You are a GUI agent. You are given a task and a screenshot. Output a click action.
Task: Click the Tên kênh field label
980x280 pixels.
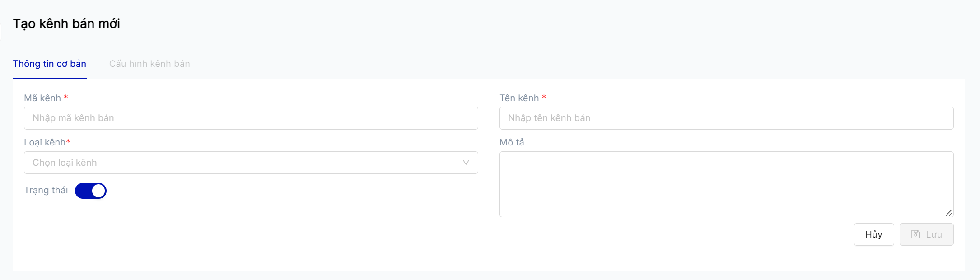click(519, 98)
